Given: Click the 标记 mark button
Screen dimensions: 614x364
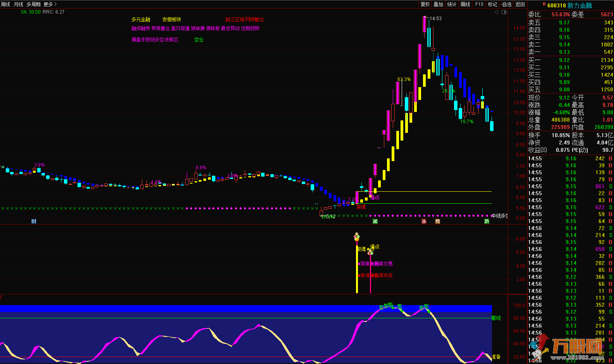Looking at the screenshot, I should 492,4.
